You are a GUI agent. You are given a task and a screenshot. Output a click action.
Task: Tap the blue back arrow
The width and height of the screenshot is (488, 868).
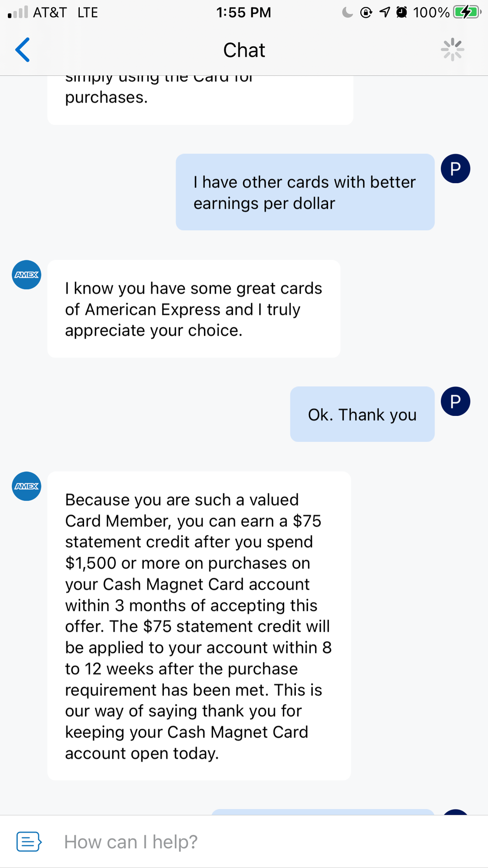[x=23, y=50]
